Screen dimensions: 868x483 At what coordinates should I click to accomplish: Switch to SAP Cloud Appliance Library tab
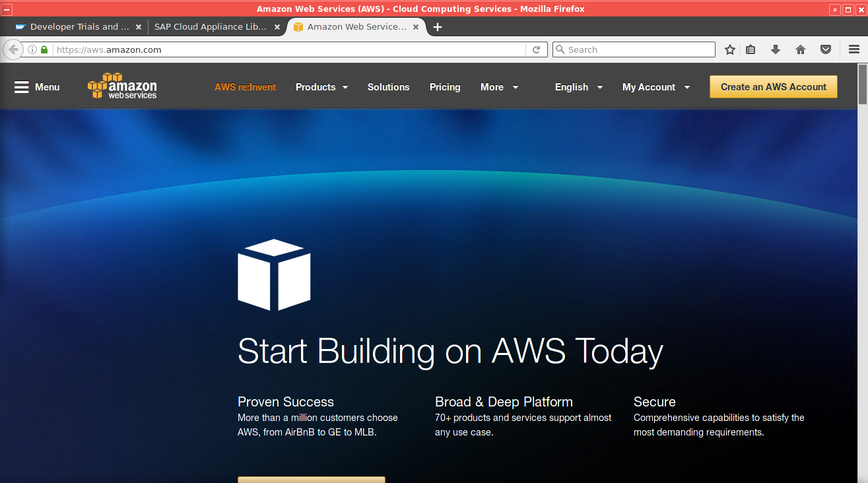216,27
